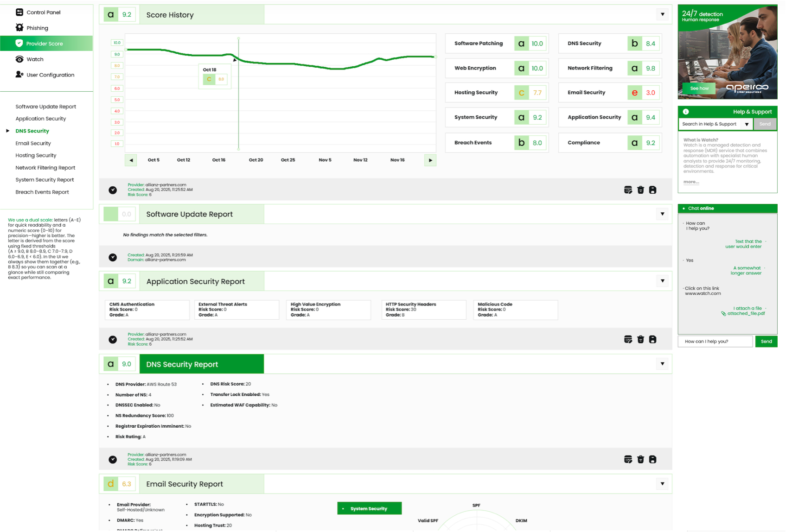Toggle the check circle under Software Update Report
This screenshot has height=532, width=786.
[x=113, y=257]
